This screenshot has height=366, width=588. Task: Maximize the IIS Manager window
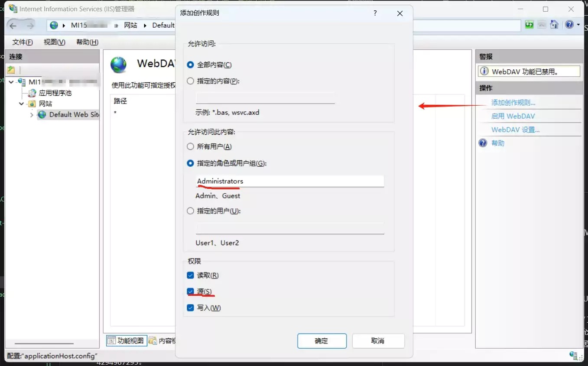pyautogui.click(x=546, y=9)
